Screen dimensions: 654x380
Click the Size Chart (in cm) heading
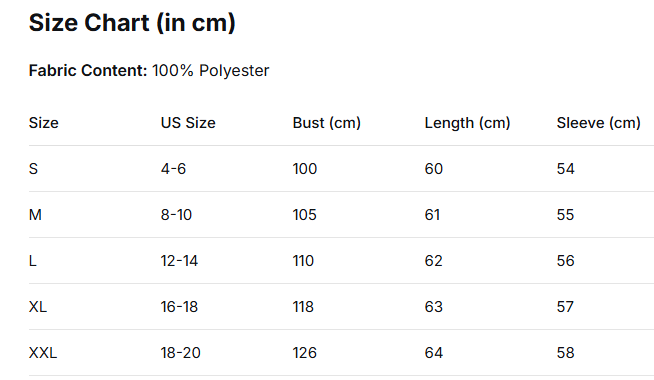[x=132, y=23]
